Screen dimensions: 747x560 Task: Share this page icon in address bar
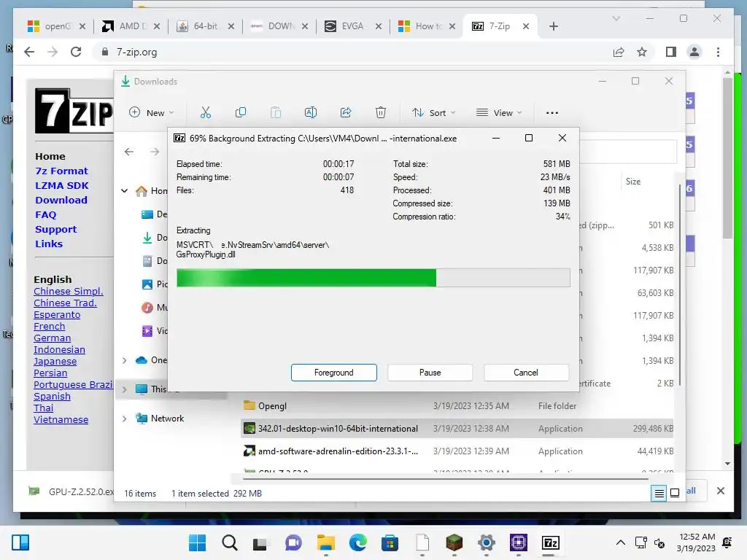tap(619, 52)
